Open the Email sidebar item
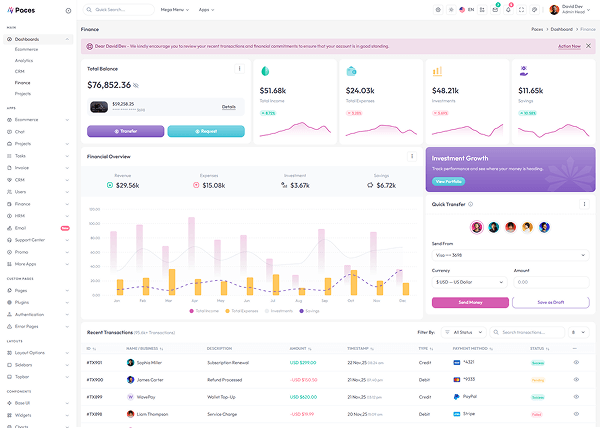This screenshot has width=600, height=428. [21, 228]
